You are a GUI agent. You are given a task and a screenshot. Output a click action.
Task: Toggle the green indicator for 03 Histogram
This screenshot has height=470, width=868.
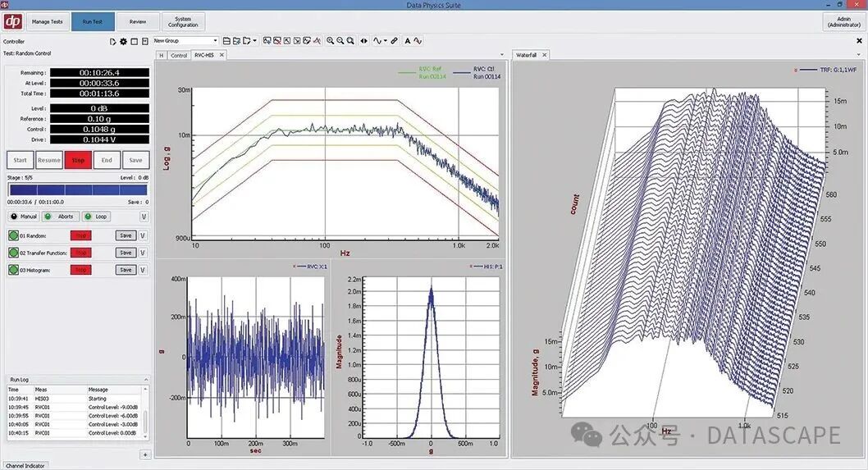(x=13, y=270)
